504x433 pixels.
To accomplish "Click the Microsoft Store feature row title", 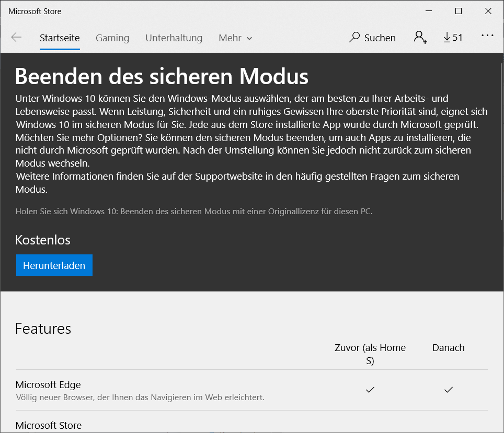I will coord(49,425).
